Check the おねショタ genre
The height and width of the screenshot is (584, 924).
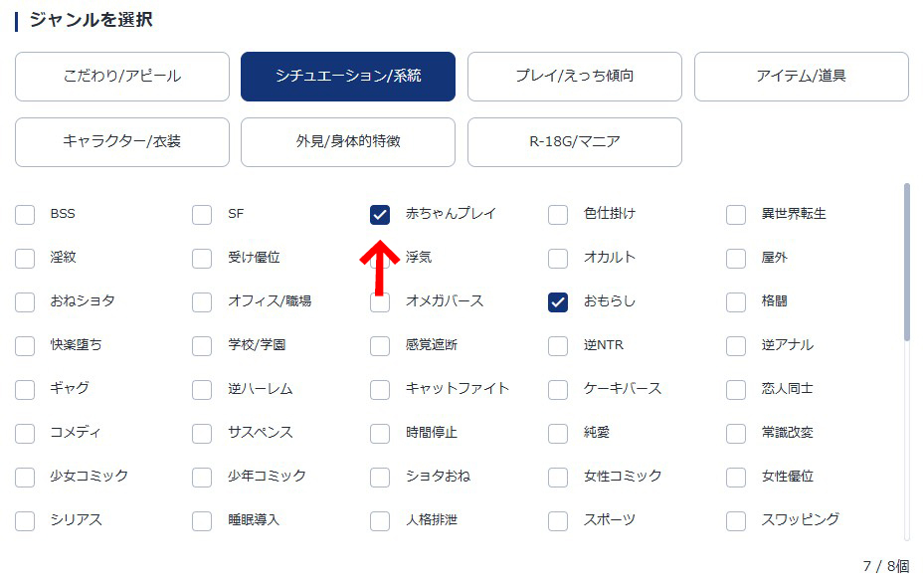pyautogui.click(x=24, y=301)
